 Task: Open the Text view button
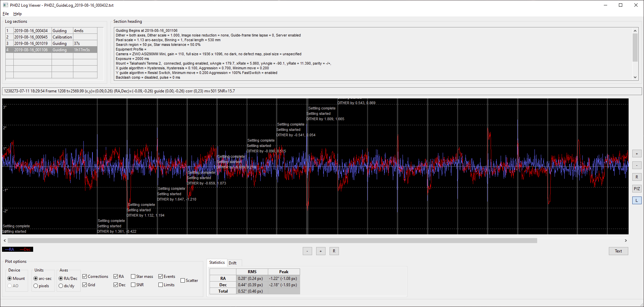tap(618, 251)
